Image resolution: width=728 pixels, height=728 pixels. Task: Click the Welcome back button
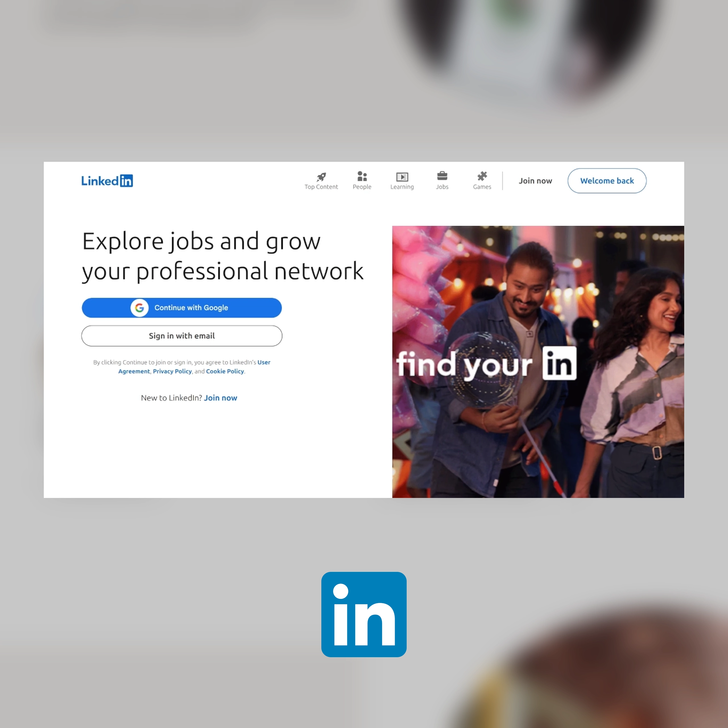click(x=607, y=181)
